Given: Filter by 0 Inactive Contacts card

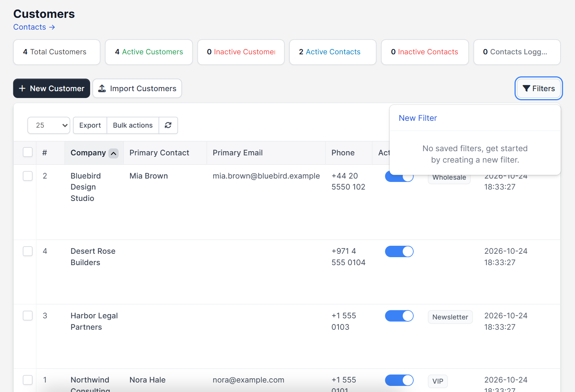Looking at the screenshot, I should click(425, 52).
